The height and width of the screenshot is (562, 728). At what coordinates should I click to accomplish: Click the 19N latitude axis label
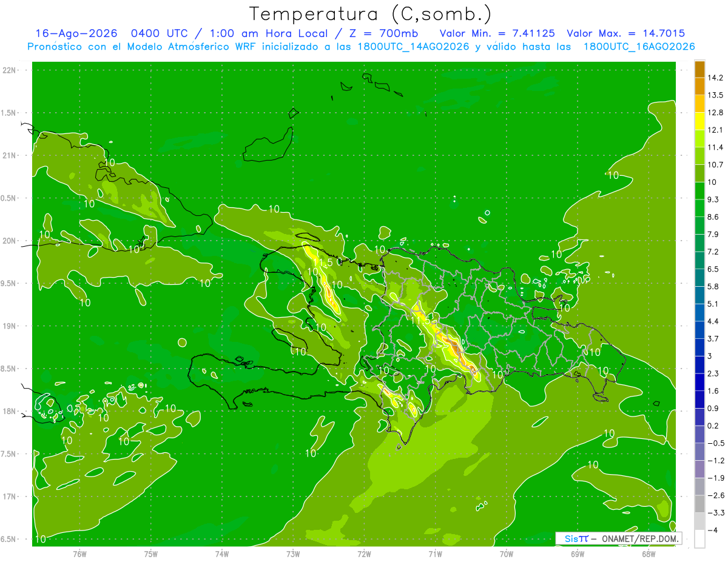[9, 326]
